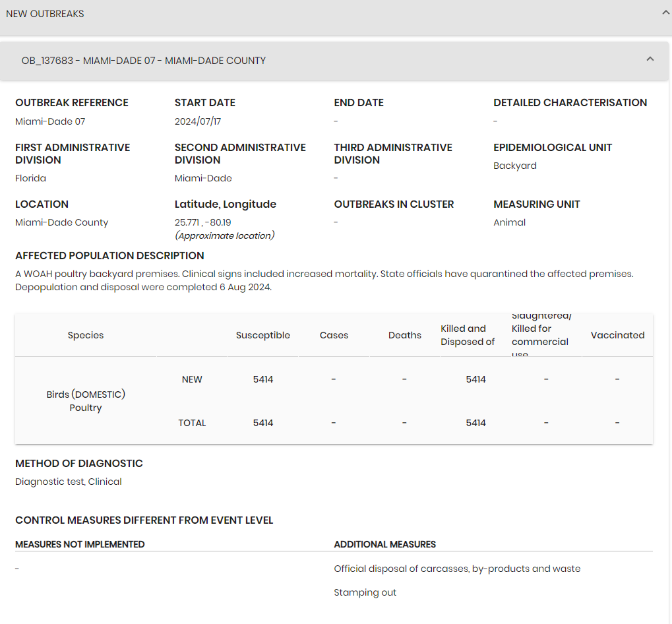This screenshot has width=672, height=624.
Task: Click the NEW row susceptible value 5414
Action: point(262,379)
